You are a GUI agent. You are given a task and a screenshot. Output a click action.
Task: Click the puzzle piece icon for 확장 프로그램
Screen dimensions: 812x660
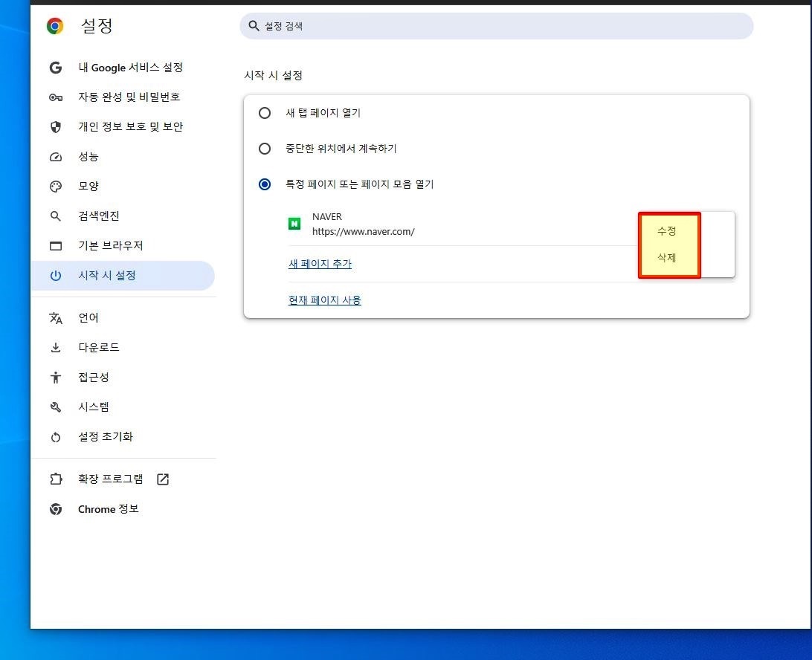[x=56, y=479]
